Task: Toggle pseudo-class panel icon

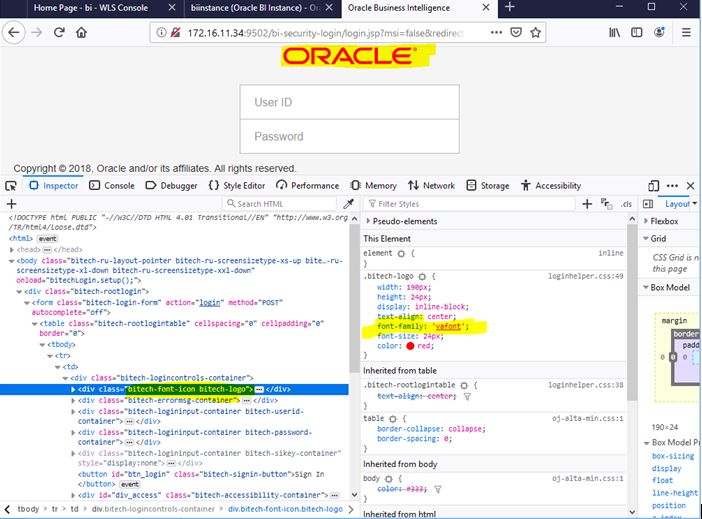Action: [x=607, y=204]
